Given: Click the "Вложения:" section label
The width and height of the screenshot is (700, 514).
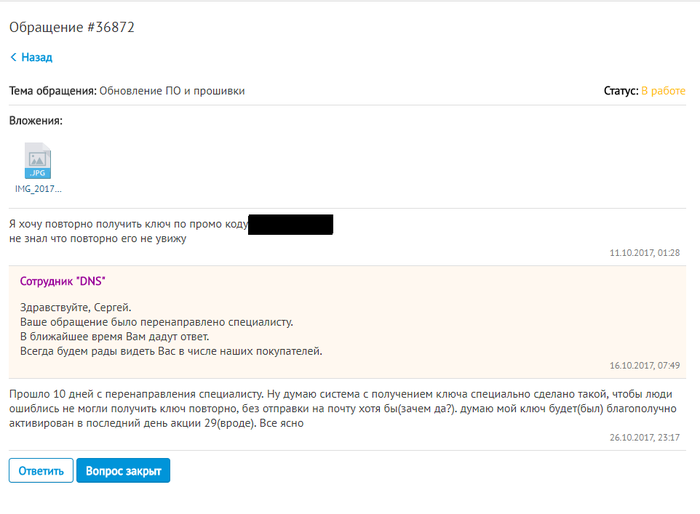Looking at the screenshot, I should [x=36, y=121].
